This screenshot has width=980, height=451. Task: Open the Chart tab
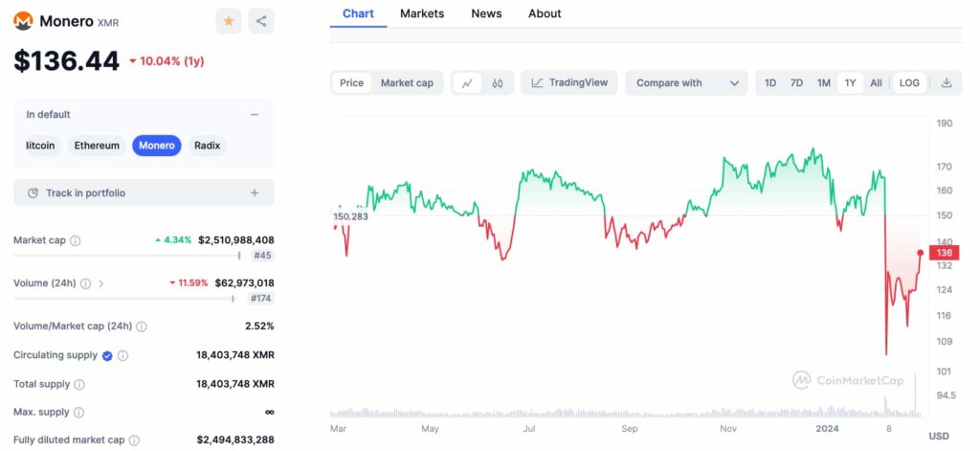pos(358,13)
